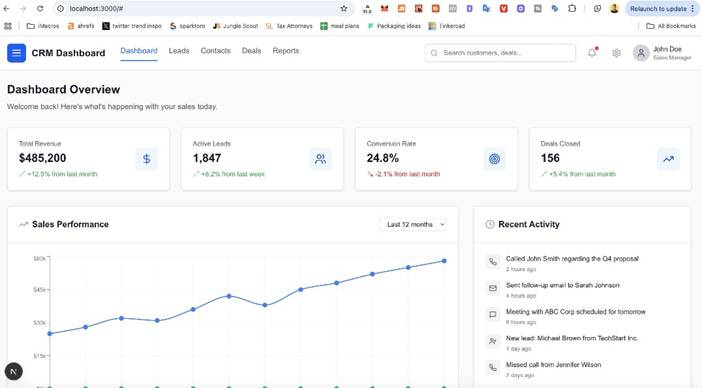The height and width of the screenshot is (388, 702).
Task: Go to the Reports tab
Action: 286,51
